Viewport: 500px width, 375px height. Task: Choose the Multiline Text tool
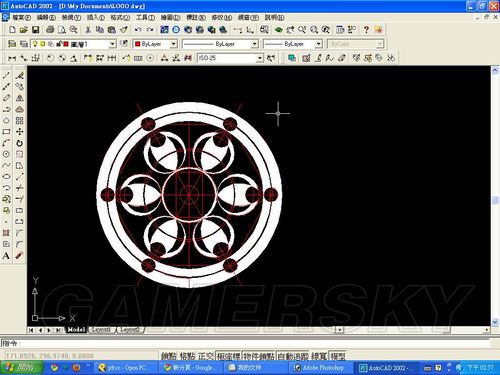point(6,256)
